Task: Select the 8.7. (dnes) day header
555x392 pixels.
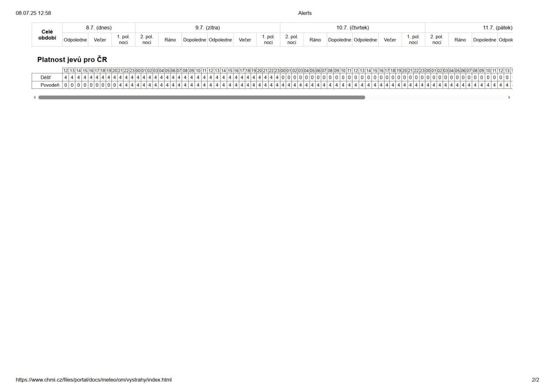Action: [99, 28]
